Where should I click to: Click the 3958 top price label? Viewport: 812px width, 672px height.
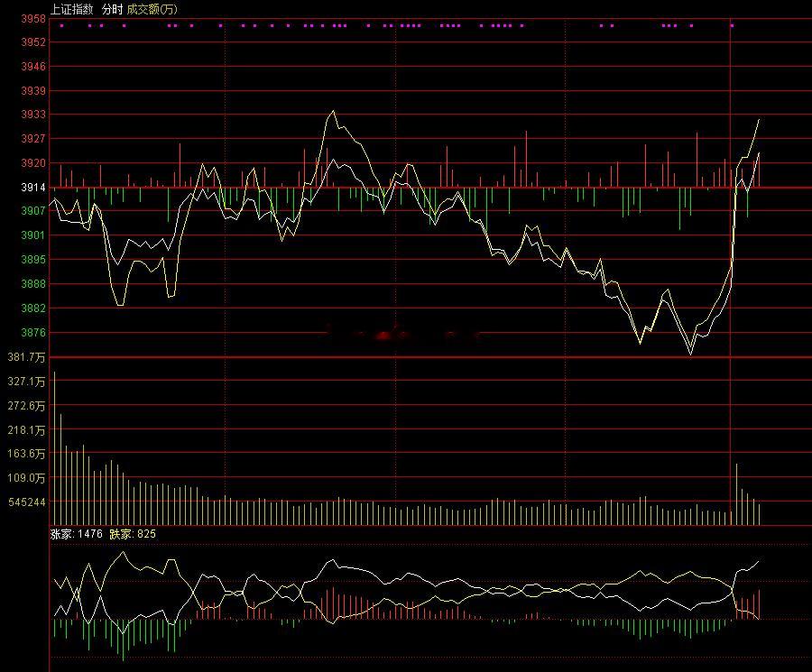[33, 19]
